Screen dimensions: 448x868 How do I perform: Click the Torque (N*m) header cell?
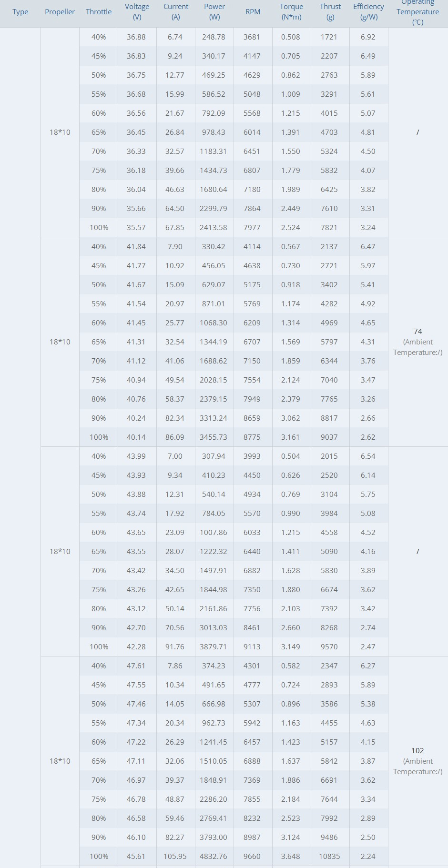pyautogui.click(x=291, y=12)
